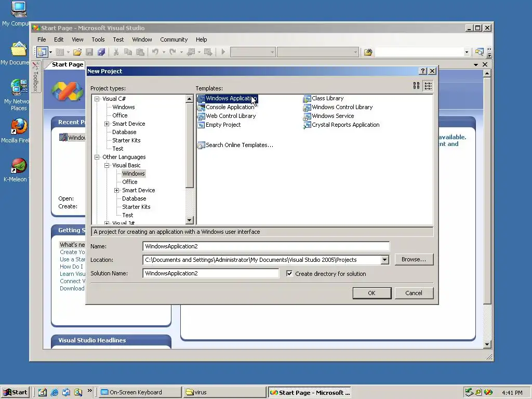Select Windows under Visual C#
This screenshot has width=532, height=399.
[x=124, y=107]
